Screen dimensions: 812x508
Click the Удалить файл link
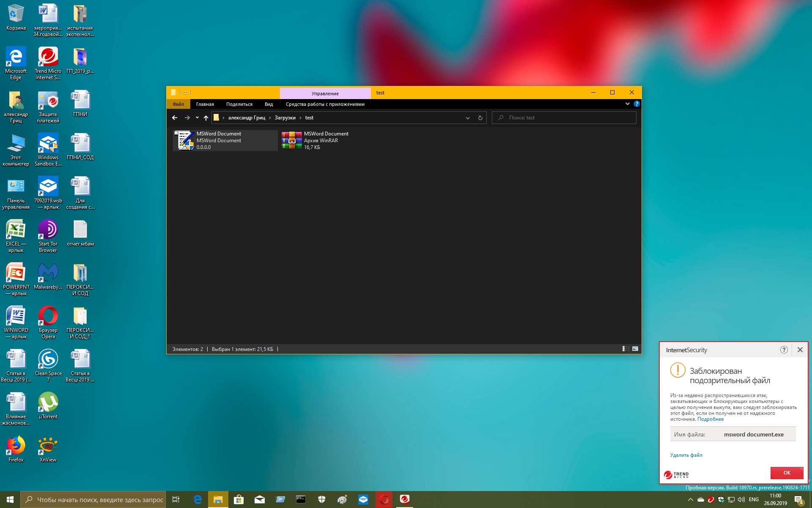coord(686,455)
